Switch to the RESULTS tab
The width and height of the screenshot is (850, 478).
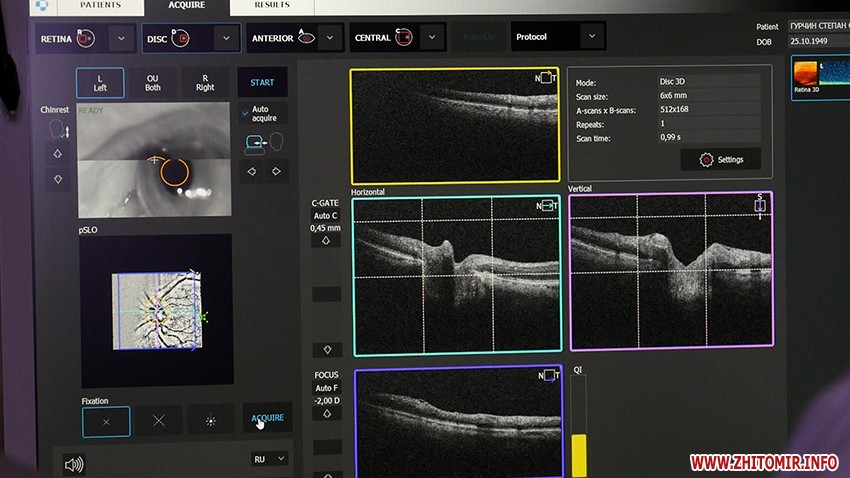click(272, 5)
